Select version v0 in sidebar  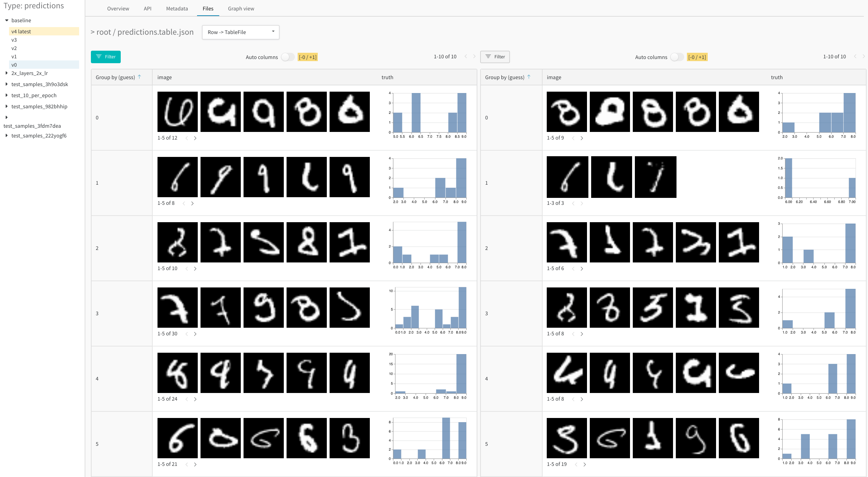pyautogui.click(x=14, y=65)
